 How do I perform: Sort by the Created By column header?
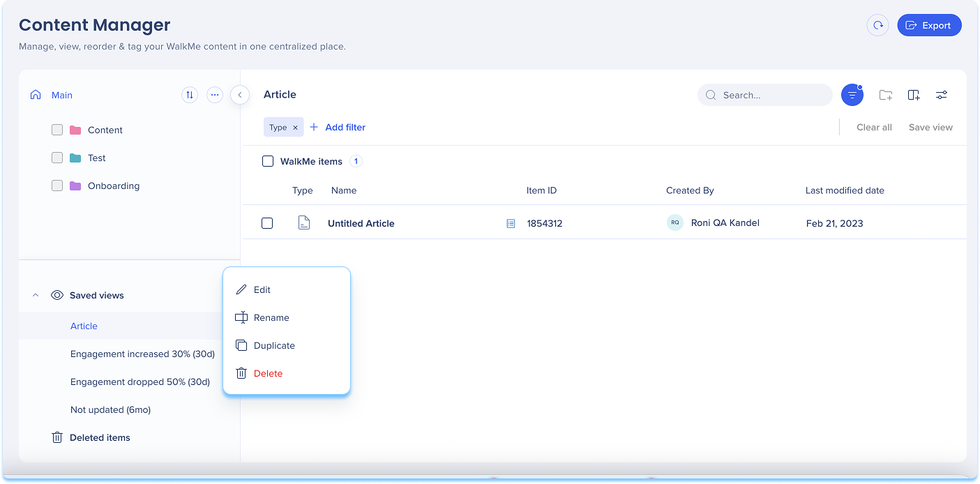point(690,190)
